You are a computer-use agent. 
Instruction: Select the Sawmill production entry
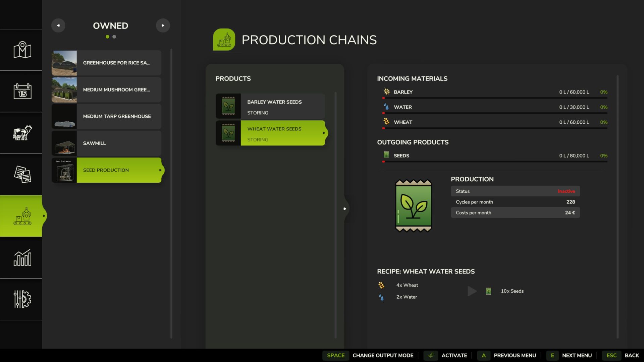tap(106, 143)
